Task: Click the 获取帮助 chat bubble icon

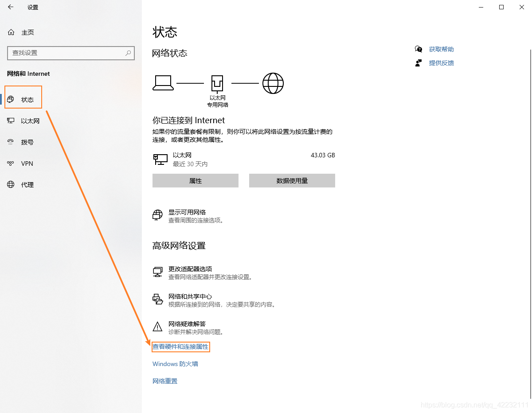Action: [x=419, y=49]
